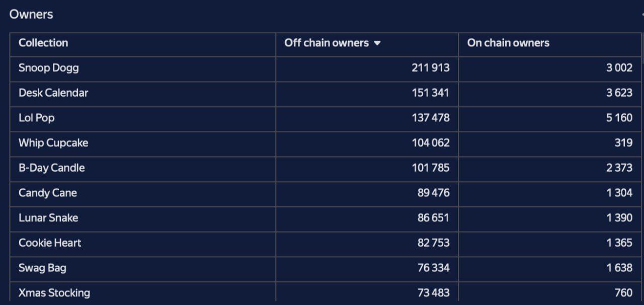Click the Lol Pop collection name

pyautogui.click(x=37, y=118)
